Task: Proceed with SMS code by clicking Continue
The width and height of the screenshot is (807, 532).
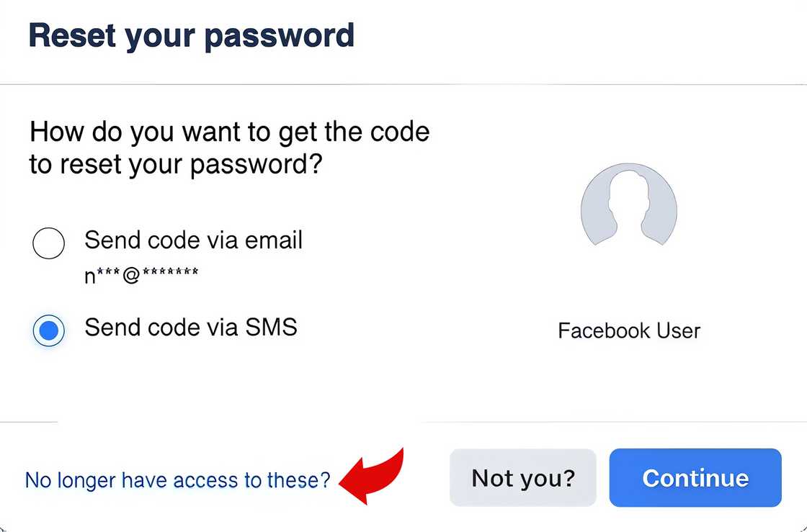Action: click(x=695, y=477)
